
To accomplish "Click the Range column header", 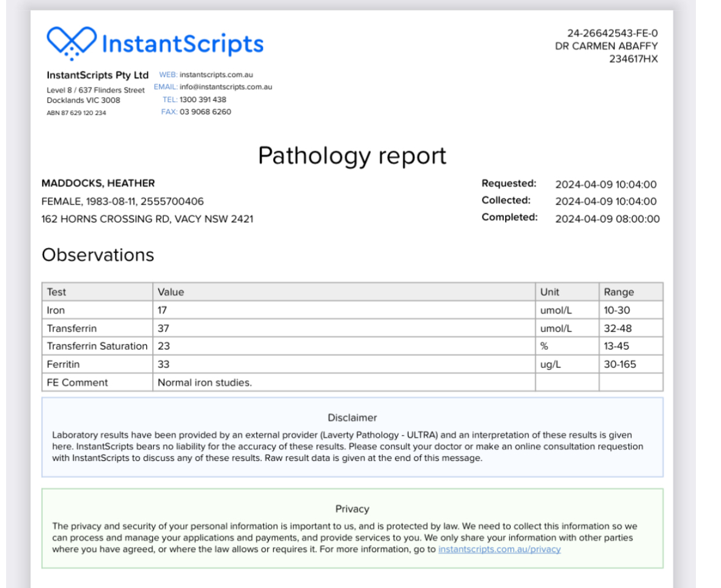I will click(x=619, y=292).
